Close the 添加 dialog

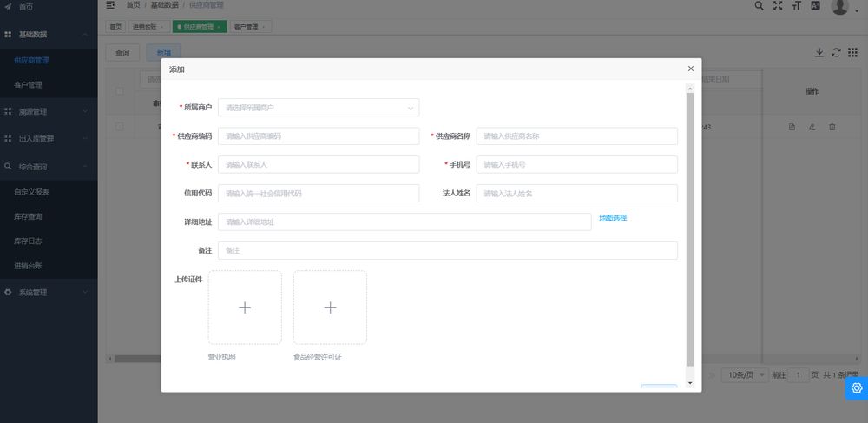[x=690, y=69]
